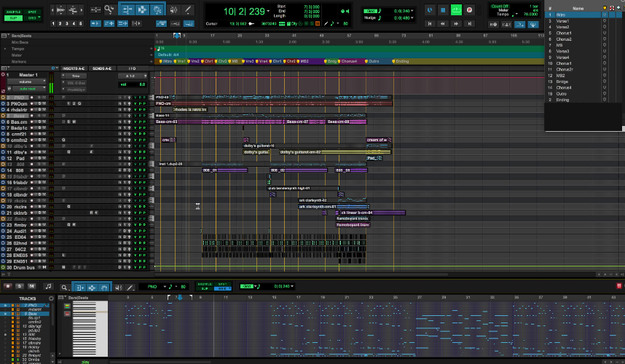Click the MIDI editor record enable button

[x=7, y=286]
